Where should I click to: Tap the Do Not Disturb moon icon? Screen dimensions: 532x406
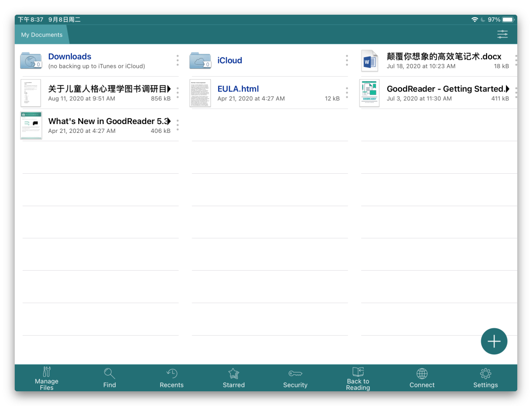[483, 20]
